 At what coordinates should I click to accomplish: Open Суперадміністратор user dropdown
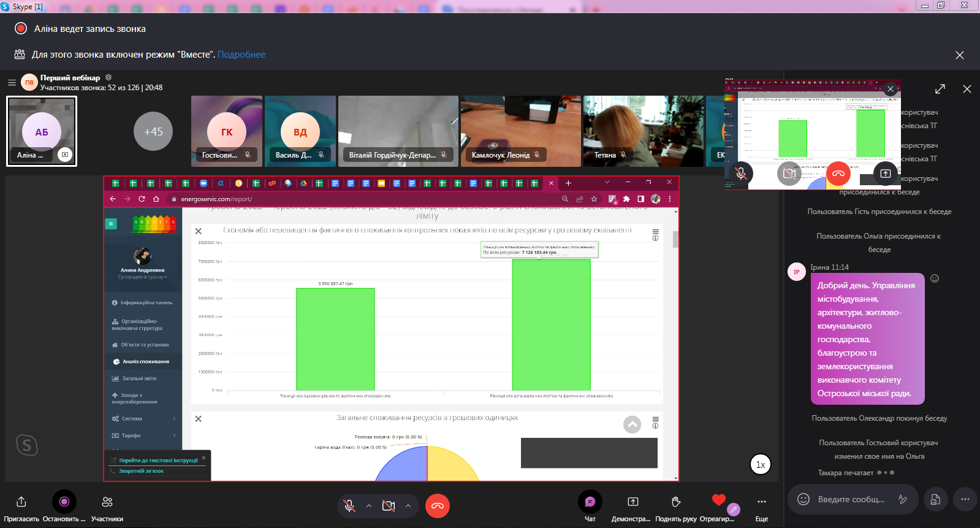tap(142, 277)
